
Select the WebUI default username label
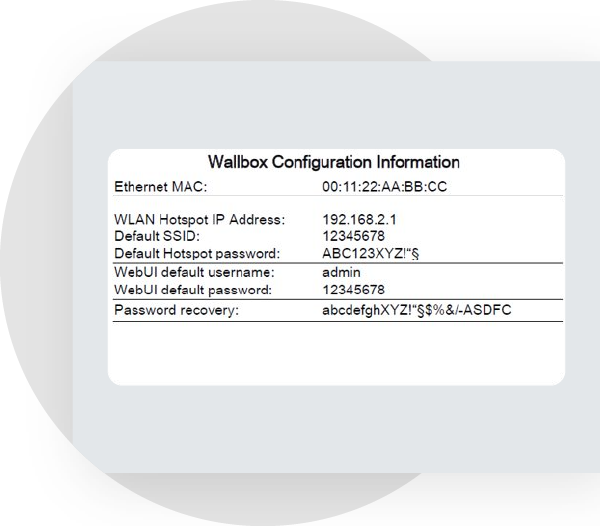[x=195, y=272]
